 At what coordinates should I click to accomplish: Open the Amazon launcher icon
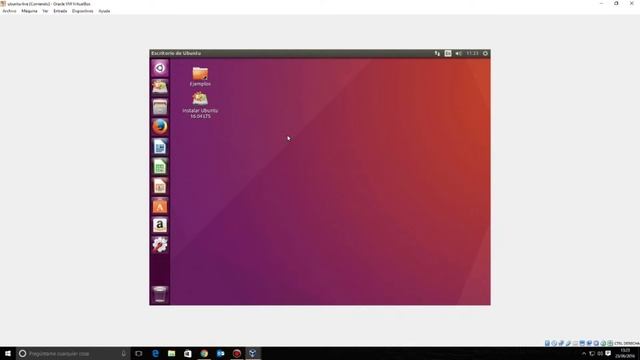(160, 225)
